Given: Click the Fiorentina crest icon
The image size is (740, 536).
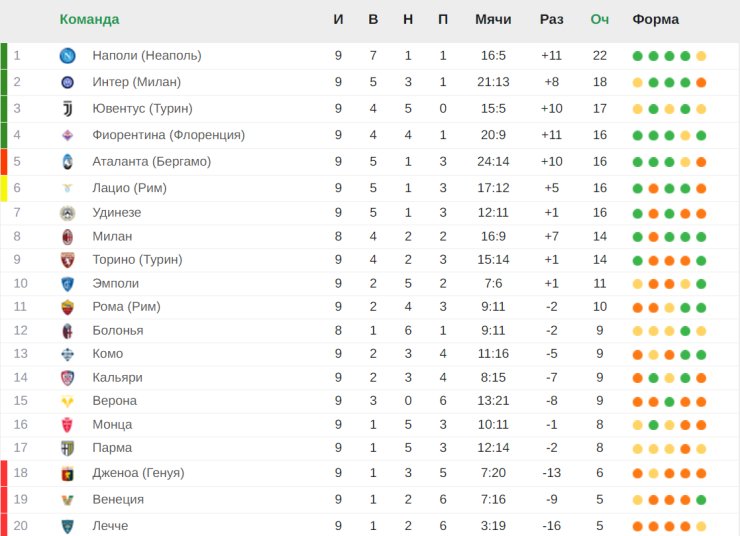Looking at the screenshot, I should (67, 135).
